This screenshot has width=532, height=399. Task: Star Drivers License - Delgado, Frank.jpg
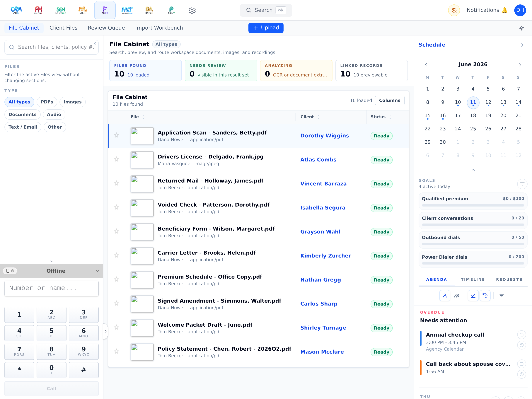116,159
